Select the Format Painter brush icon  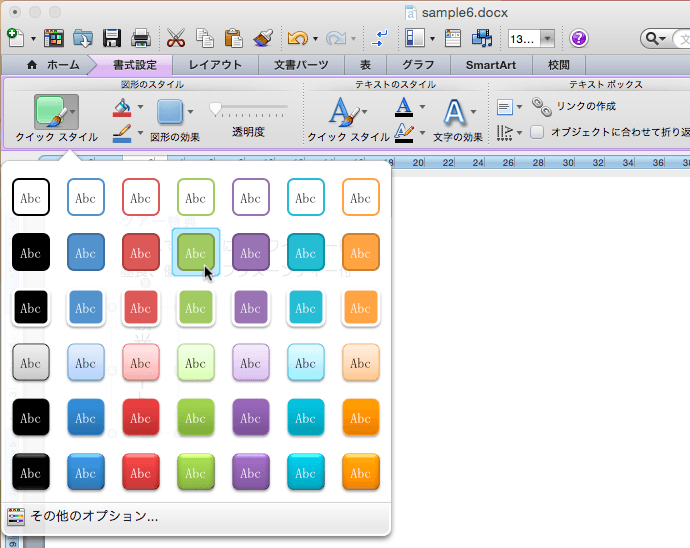pyautogui.click(x=263, y=38)
